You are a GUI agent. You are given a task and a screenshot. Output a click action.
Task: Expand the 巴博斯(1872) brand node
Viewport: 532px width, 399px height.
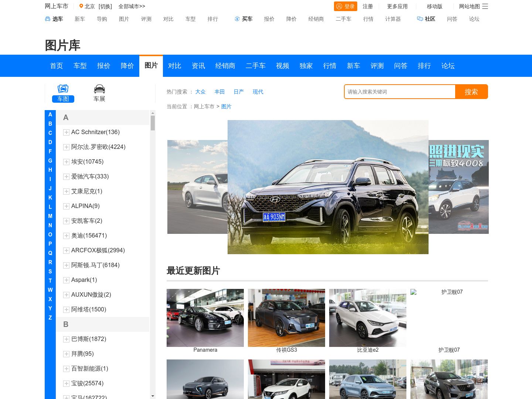[66, 339]
